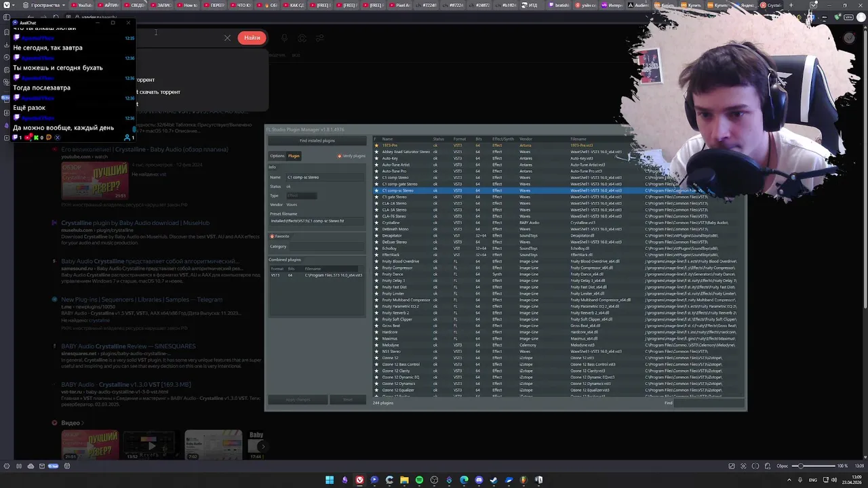Toggle favorite star for Abbey Road Saturator Stereo
868x488 pixels.
click(376, 152)
